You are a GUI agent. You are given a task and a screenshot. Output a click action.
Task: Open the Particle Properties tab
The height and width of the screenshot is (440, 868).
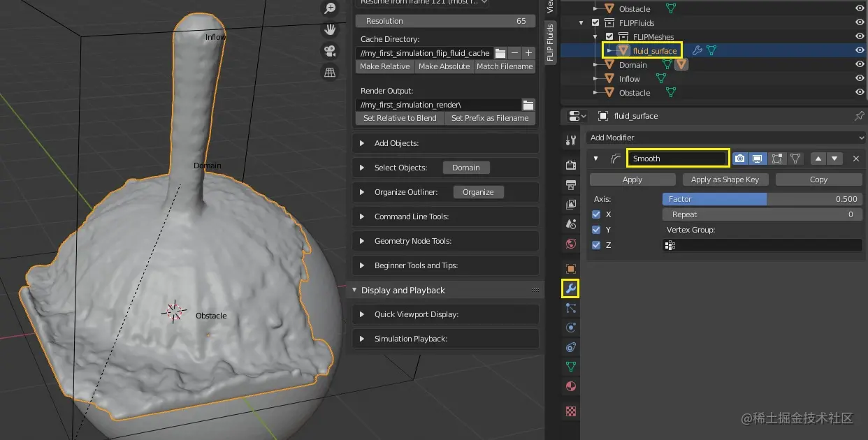point(570,309)
